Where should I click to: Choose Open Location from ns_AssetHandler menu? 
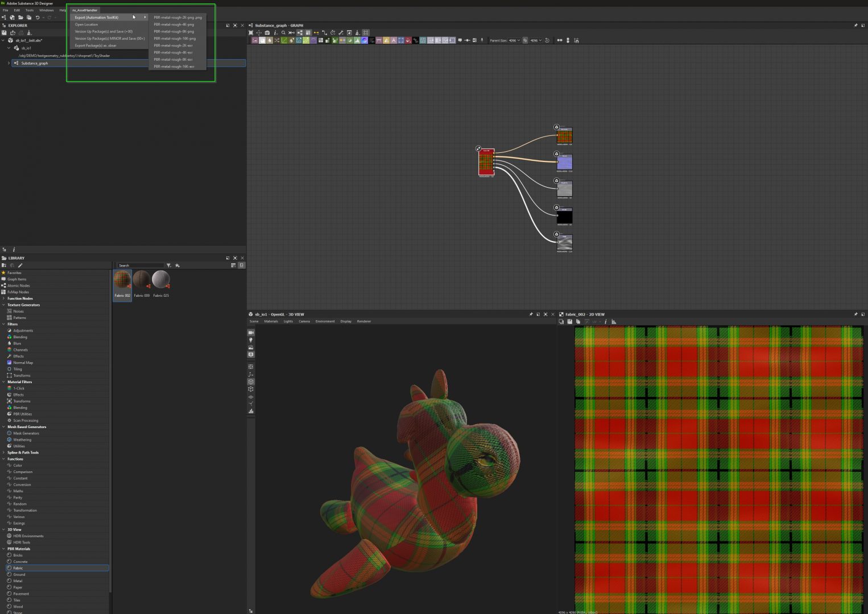86,24
